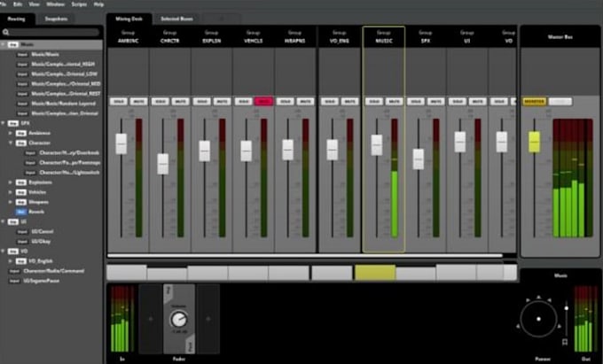Click the surround mode icon below panner slider
The image size is (603, 364).
click(x=566, y=342)
